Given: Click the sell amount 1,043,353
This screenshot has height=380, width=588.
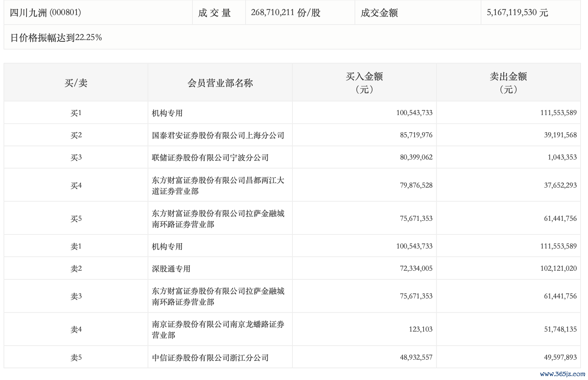Looking at the screenshot, I should pos(562,157).
